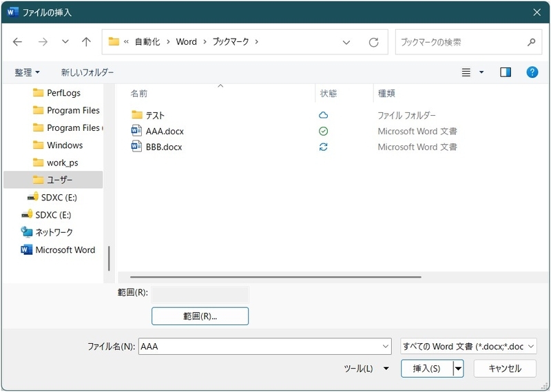Screen dimensions: 551x392
Task: Select the indented SDXC (E:) entry
Action: tap(52, 198)
